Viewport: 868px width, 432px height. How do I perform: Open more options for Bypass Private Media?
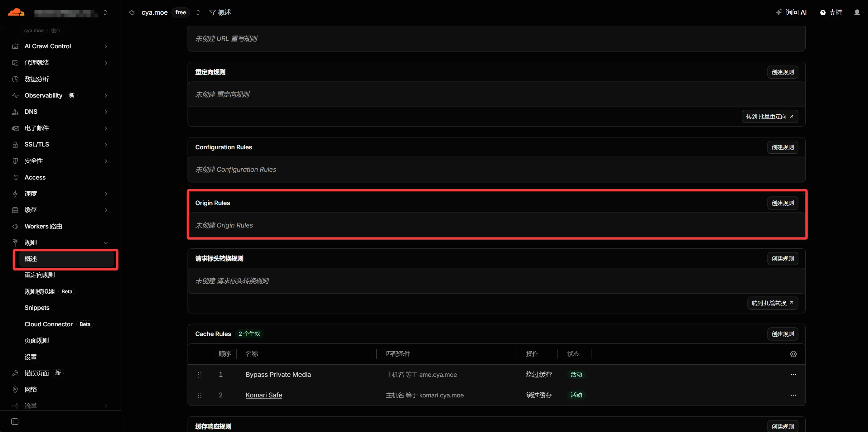coord(793,374)
